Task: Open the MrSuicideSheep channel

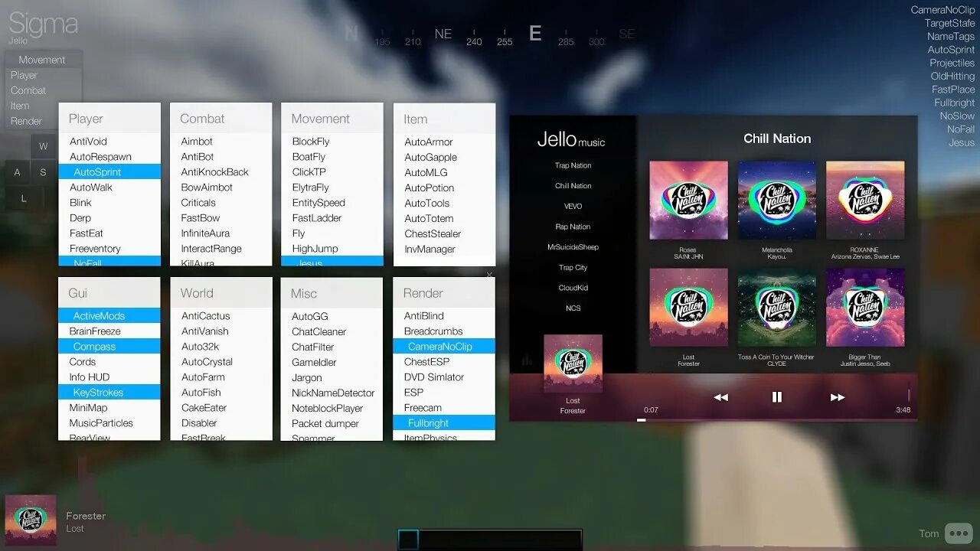Action: [573, 247]
